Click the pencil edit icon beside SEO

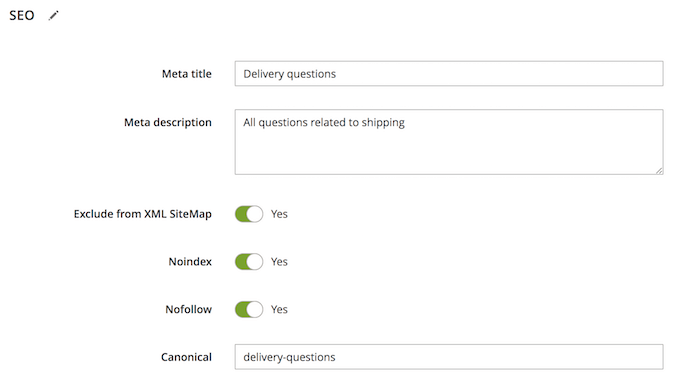coord(53,16)
